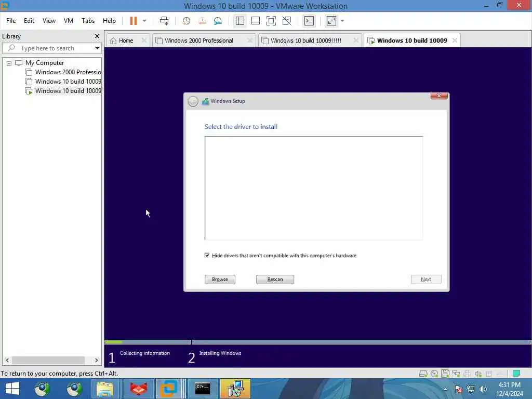The height and width of the screenshot is (399, 532).
Task: Open the Windows Start menu
Action: [x=12, y=389]
